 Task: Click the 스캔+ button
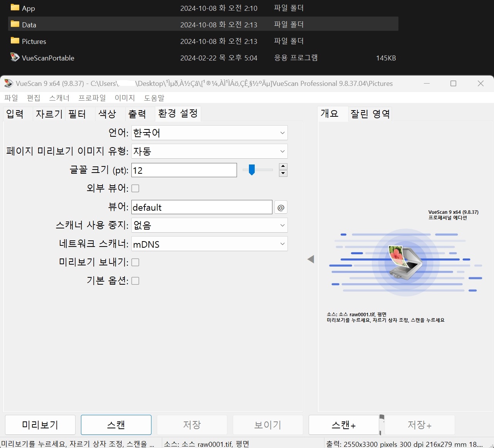(344, 425)
